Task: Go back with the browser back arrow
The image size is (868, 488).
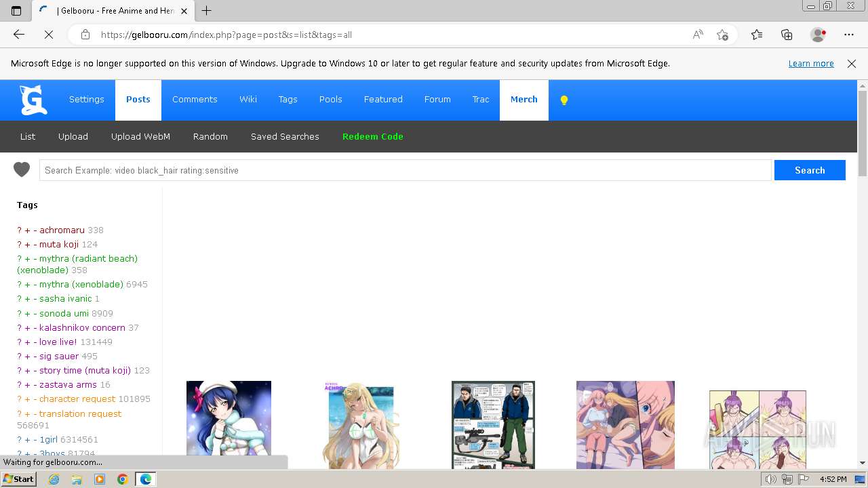Action: click(x=19, y=35)
